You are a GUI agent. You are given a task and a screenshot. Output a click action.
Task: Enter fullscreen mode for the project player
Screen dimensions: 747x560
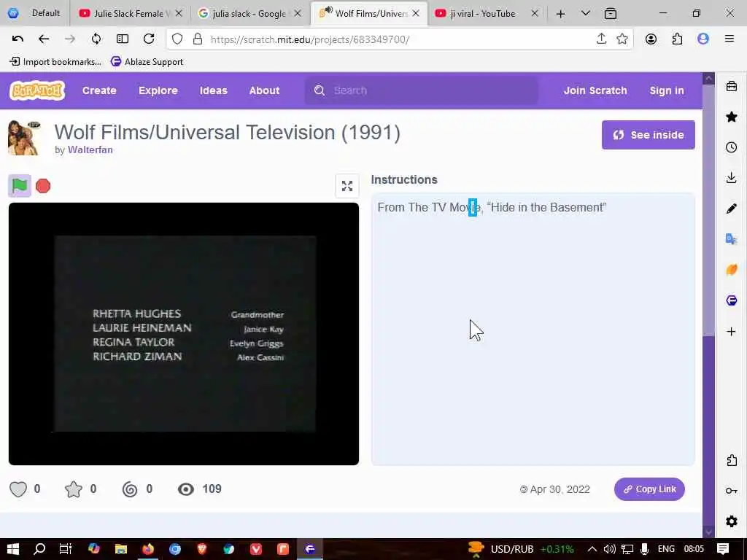click(347, 186)
